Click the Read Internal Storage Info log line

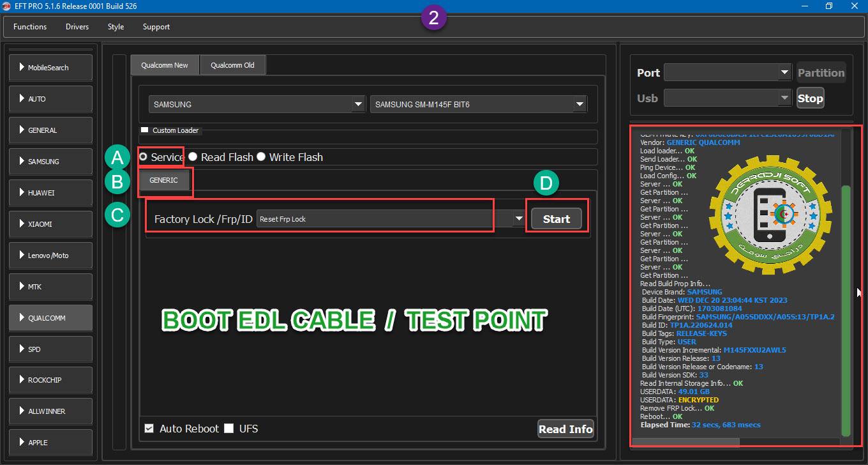pos(691,383)
